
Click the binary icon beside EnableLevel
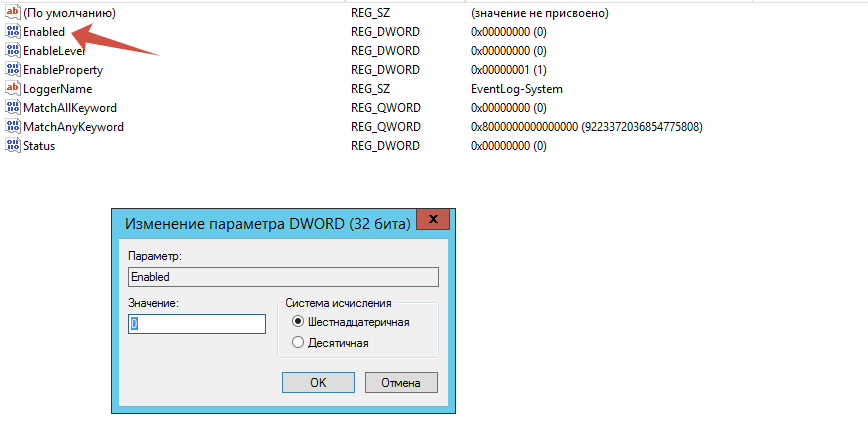tap(12, 50)
